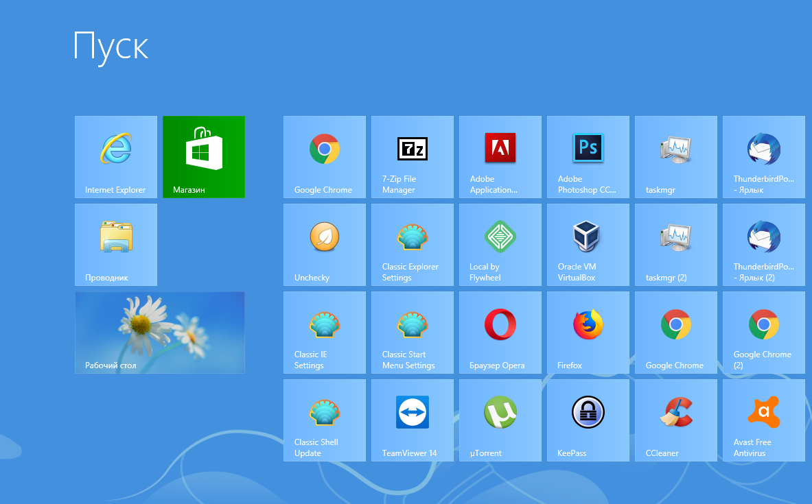The image size is (812, 504).
Task: Open the Avast Free Antivirus tile
Action: (x=764, y=420)
